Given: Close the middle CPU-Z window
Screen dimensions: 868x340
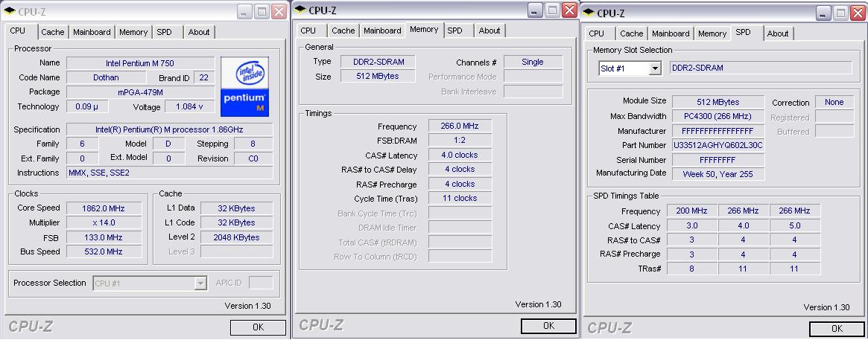Looking at the screenshot, I should point(569,10).
